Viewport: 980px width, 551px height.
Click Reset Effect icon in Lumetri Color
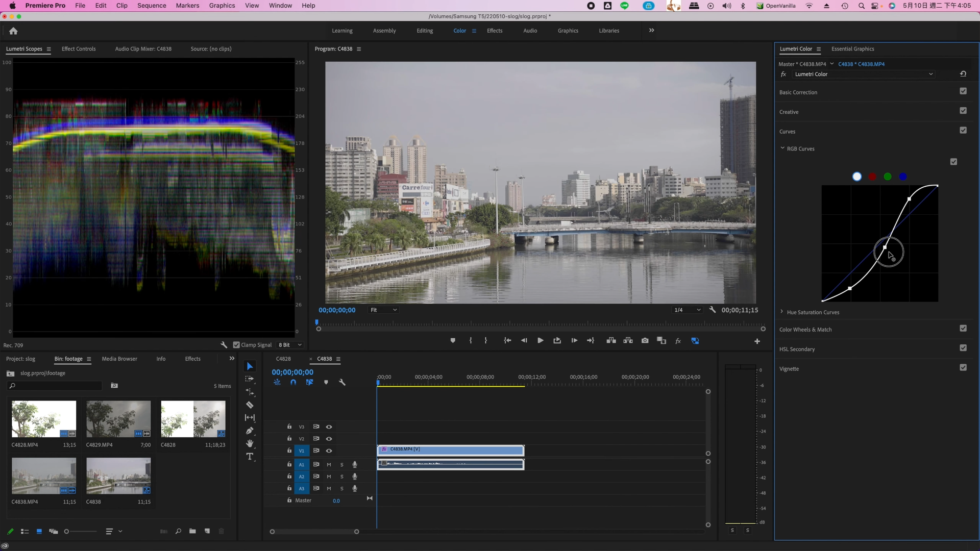tap(963, 74)
